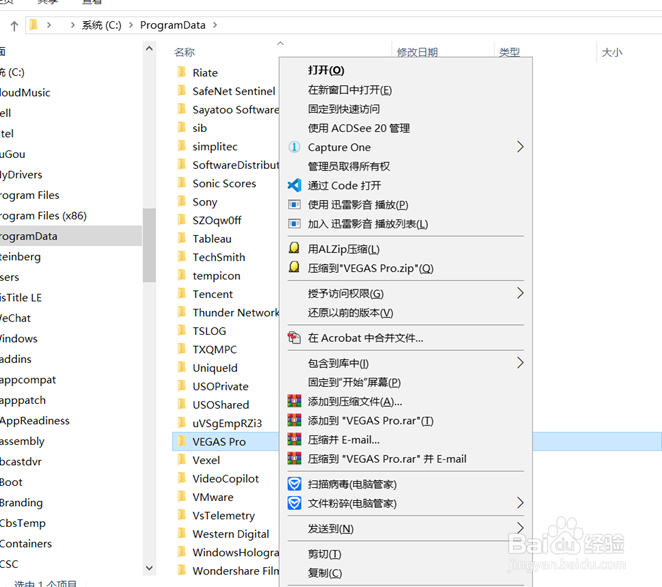Choose 使用 ACDSee 20 管理
Viewport: 662px width, 587px height.
(359, 128)
